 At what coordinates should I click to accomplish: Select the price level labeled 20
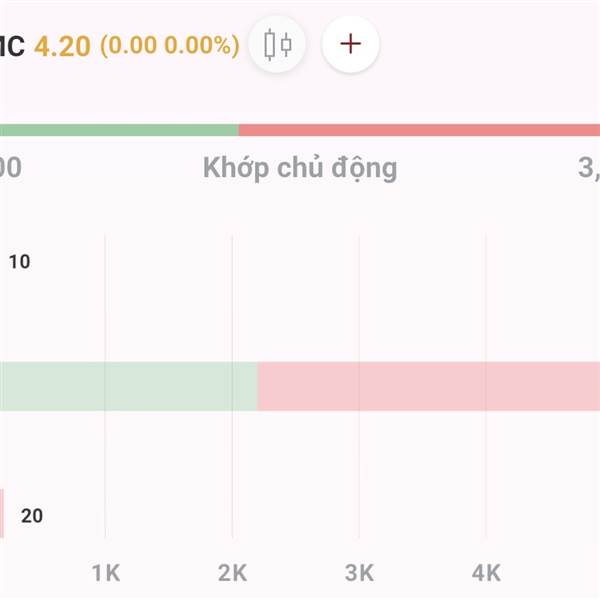click(x=32, y=516)
